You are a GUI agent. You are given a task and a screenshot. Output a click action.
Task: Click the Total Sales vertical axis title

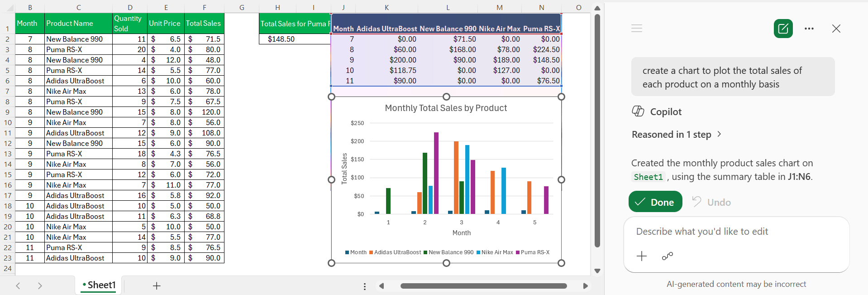pos(344,169)
